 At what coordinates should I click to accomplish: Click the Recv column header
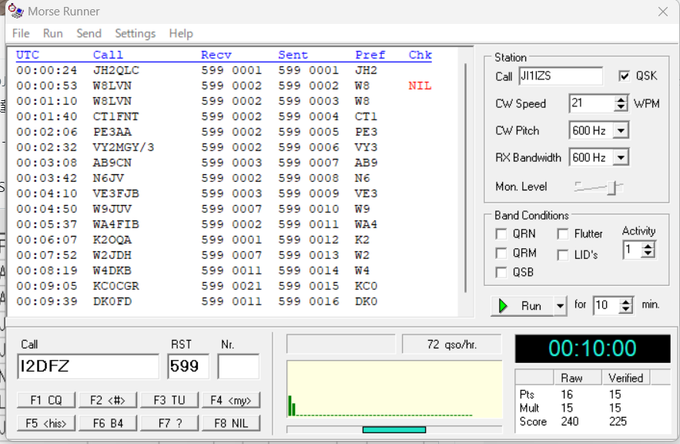click(216, 55)
